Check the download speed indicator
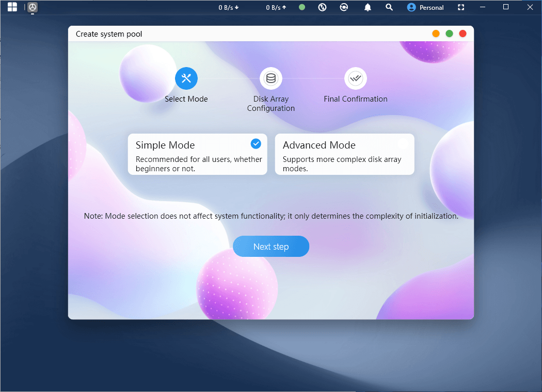 click(229, 7)
